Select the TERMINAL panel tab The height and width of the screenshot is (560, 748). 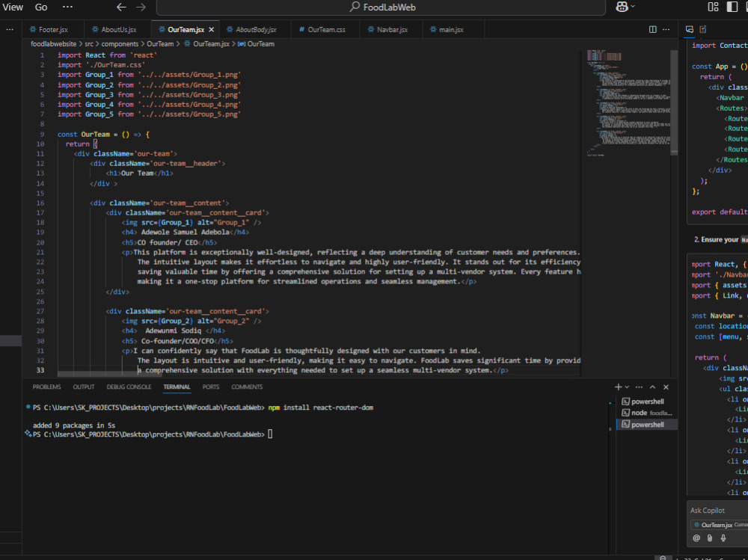click(x=177, y=387)
